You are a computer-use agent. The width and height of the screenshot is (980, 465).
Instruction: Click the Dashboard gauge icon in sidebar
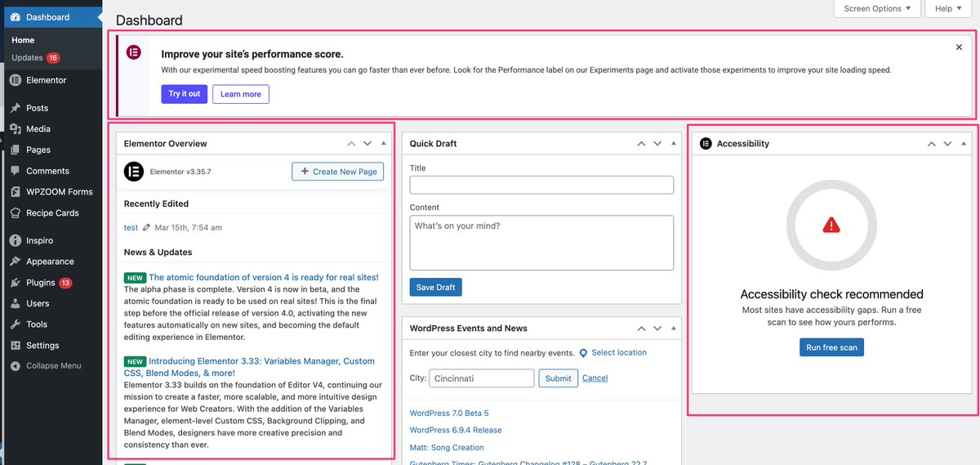16,17
